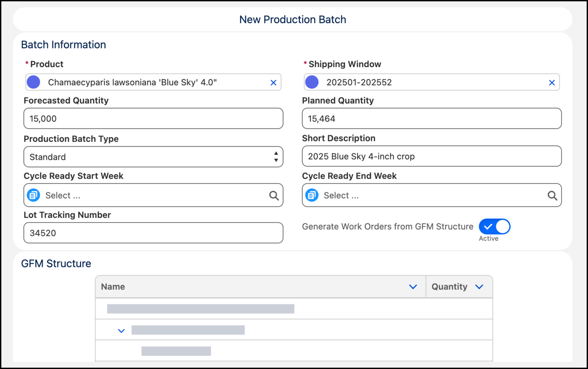The image size is (588, 369).
Task: Focus the Cycle Ready End Week lookup field
Action: click(x=432, y=195)
